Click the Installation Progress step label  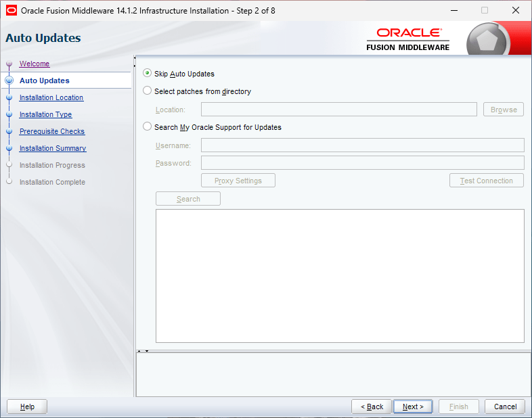pos(52,166)
